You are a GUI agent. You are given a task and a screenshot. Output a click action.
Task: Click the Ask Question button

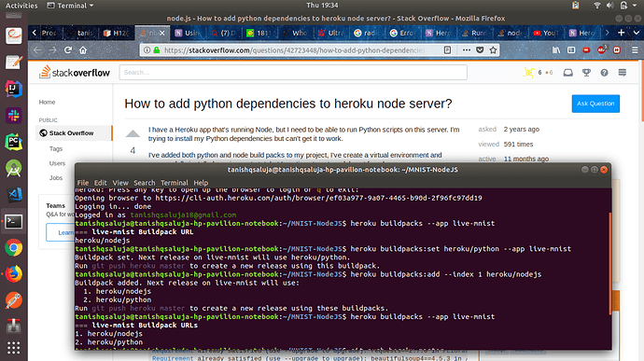pyautogui.click(x=595, y=104)
